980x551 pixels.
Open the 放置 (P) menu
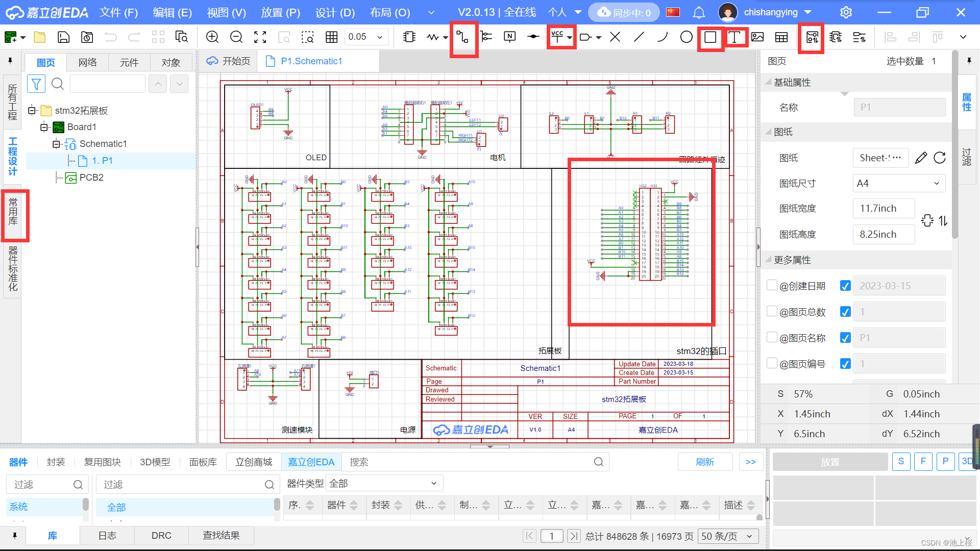pyautogui.click(x=280, y=12)
